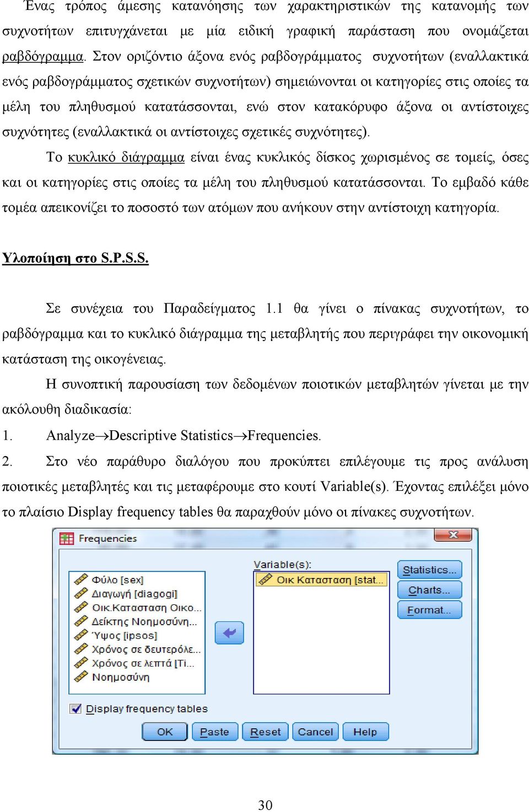Viewport: 529px width, 812px height.
Task: Click the ruler icon beside Ύψος [ipsos]
Action: 82,635
